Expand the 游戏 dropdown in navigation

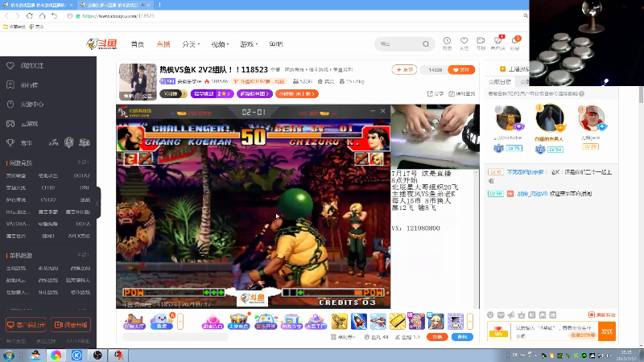tap(249, 44)
